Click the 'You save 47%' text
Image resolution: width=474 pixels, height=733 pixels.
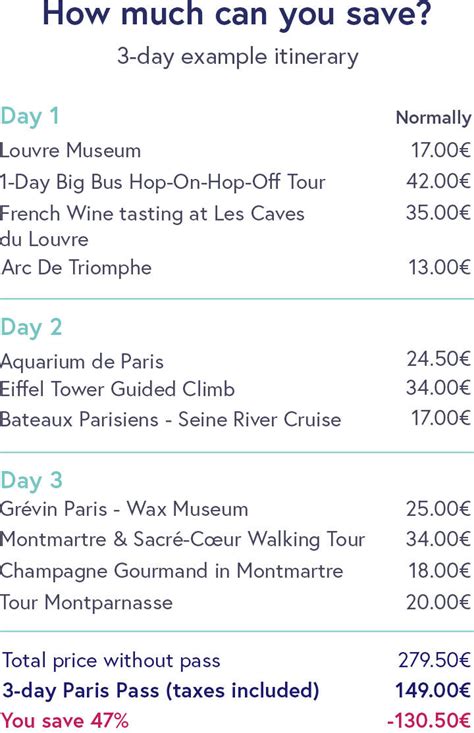65,720
